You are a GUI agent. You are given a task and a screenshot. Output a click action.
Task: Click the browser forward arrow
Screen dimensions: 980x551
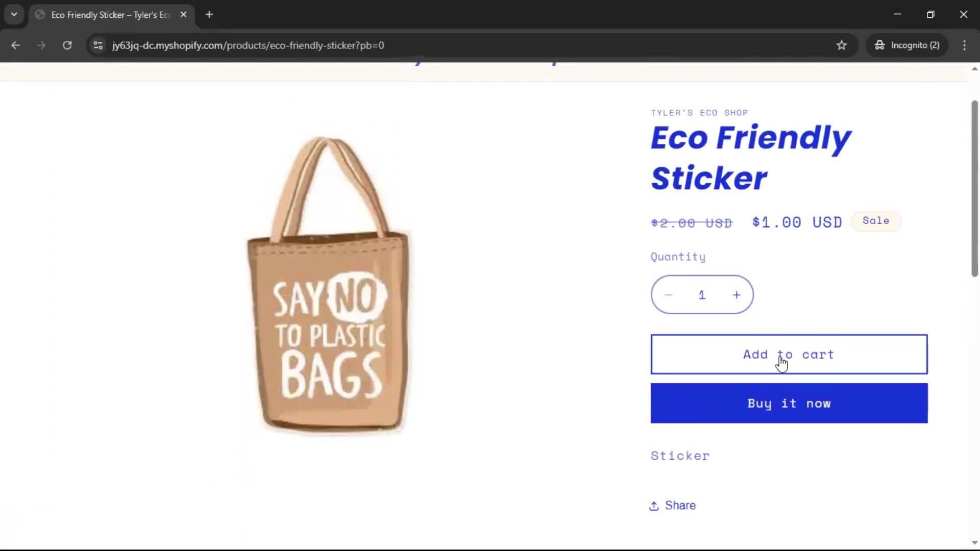click(41, 45)
